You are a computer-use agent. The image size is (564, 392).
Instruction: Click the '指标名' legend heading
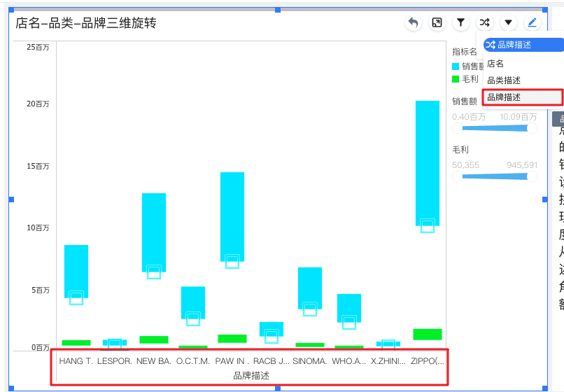(x=465, y=52)
